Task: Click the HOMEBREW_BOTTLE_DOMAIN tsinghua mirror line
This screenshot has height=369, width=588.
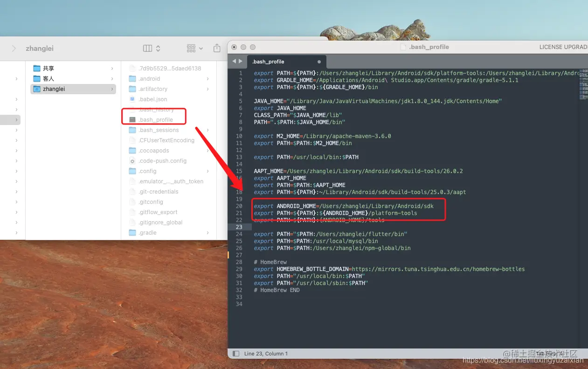Action: [389, 269]
